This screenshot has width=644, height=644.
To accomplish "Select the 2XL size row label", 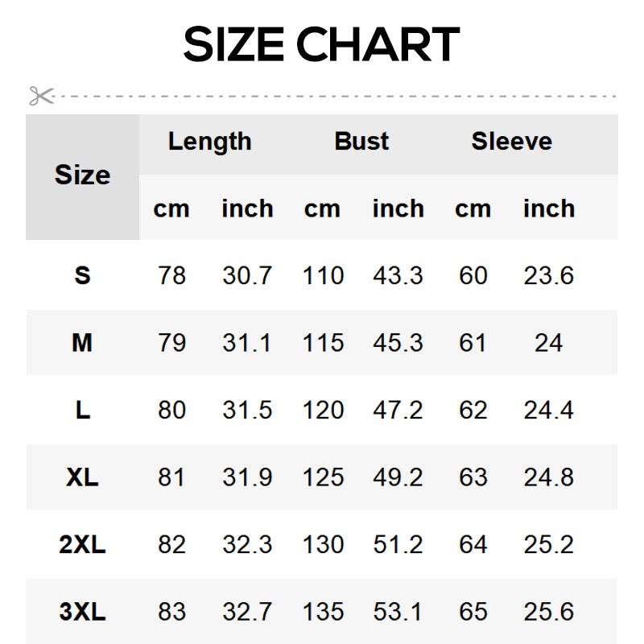I will [82, 545].
